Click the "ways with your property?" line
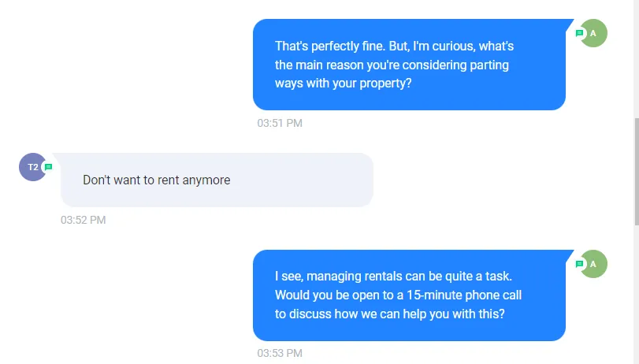The width and height of the screenshot is (639, 364). pos(343,84)
